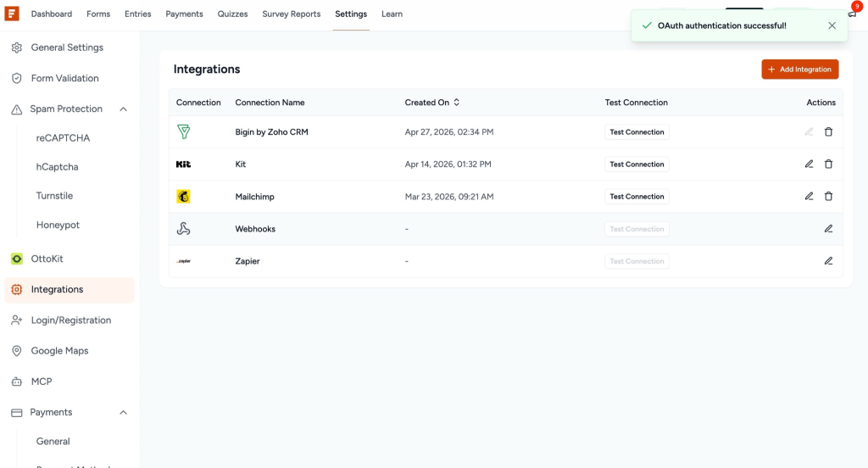Open the Dashboard tab

pyautogui.click(x=52, y=14)
